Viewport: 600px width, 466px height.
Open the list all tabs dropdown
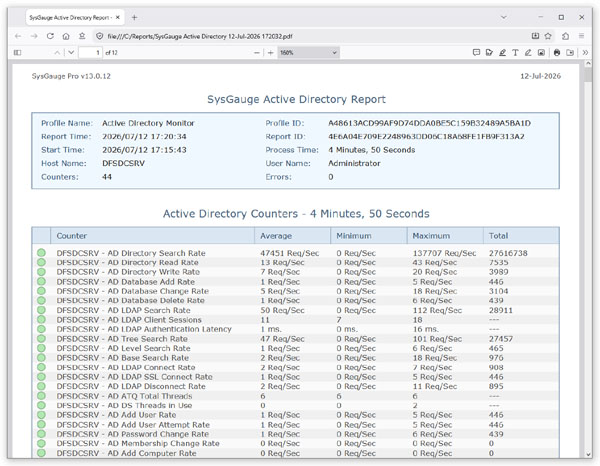[504, 17]
